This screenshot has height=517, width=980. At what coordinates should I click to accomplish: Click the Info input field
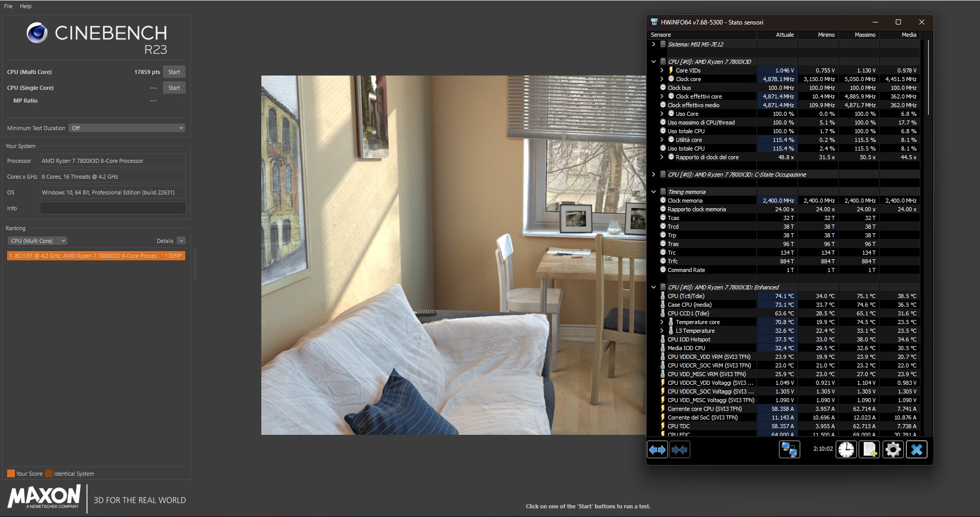point(113,208)
